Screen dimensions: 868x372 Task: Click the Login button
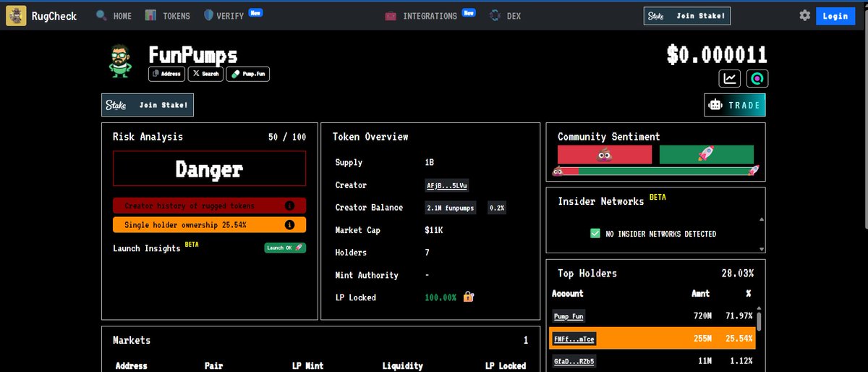[835, 15]
